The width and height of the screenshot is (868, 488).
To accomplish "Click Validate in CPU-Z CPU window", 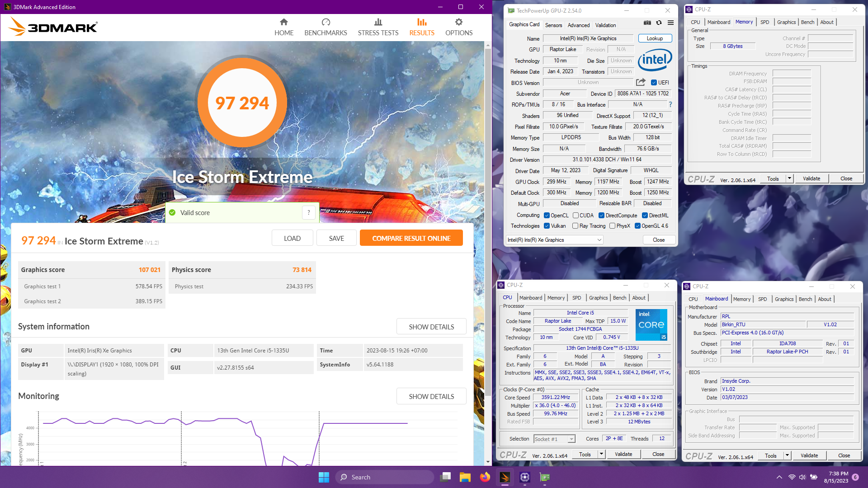I will [x=623, y=454].
